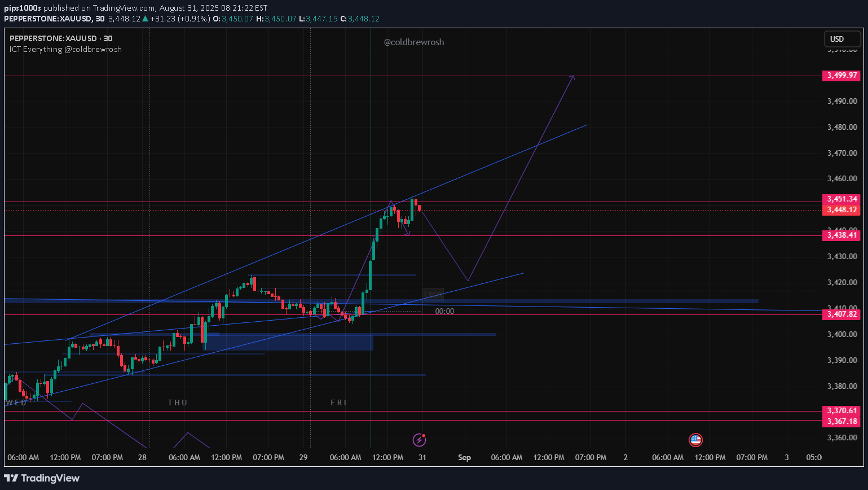
Task: Click the 3,380.00 price scale value
Action: pos(842,386)
